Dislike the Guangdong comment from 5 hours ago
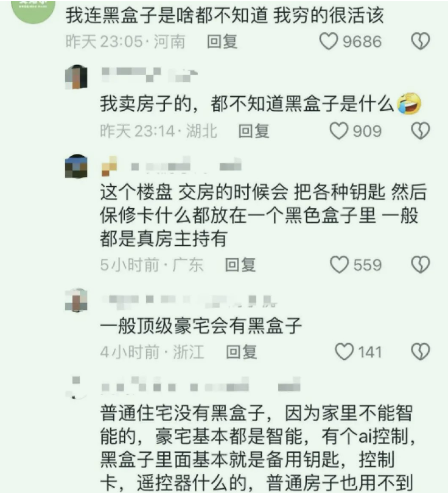 point(421,264)
